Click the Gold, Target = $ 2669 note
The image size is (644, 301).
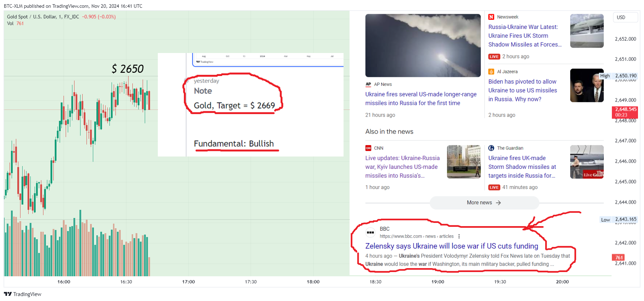click(234, 105)
